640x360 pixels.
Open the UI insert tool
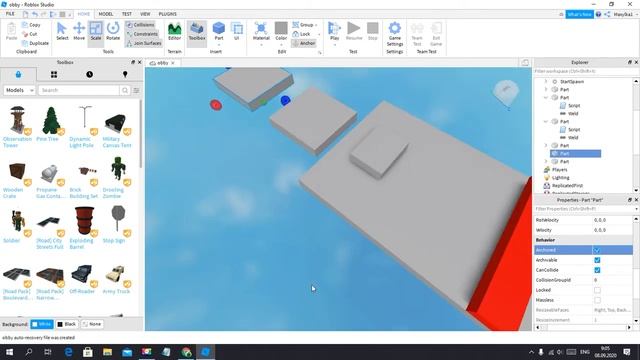pyautogui.click(x=236, y=31)
